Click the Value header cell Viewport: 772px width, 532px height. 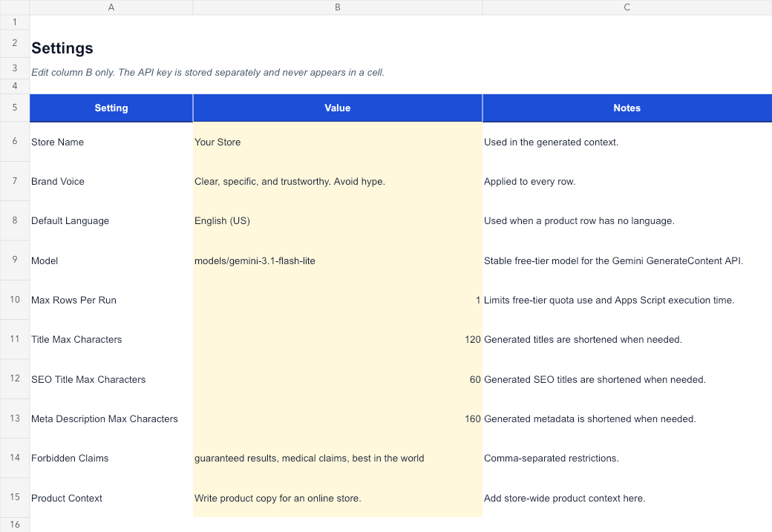(x=337, y=108)
